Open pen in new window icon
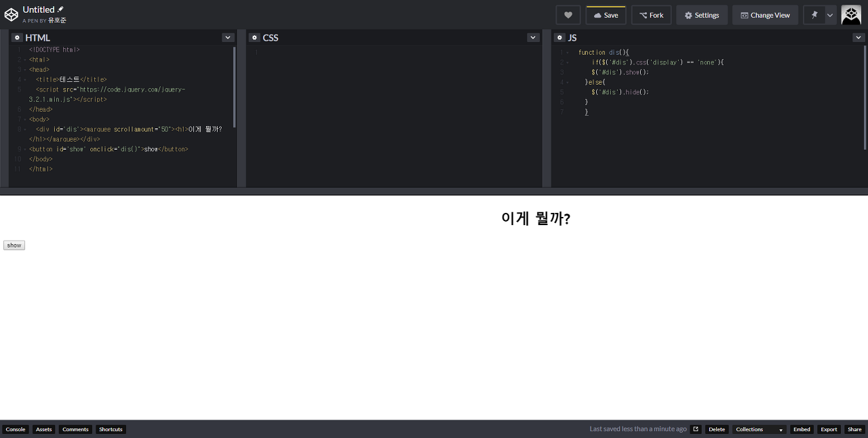Viewport: 868px width, 438px height. pos(695,429)
